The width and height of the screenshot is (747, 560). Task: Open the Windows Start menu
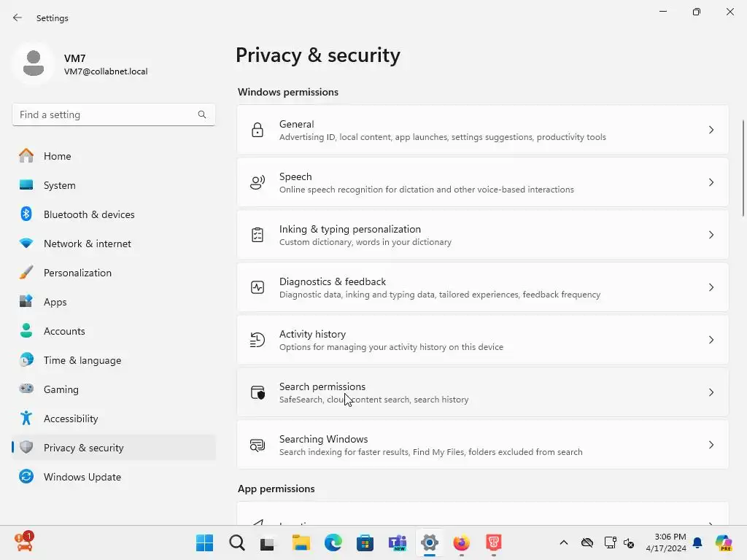click(205, 543)
